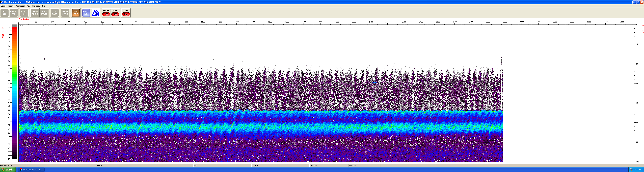Screen dimensions: 644x172
Task: Click the Amplitude (dB) axis label
Action: [x=3, y=33]
